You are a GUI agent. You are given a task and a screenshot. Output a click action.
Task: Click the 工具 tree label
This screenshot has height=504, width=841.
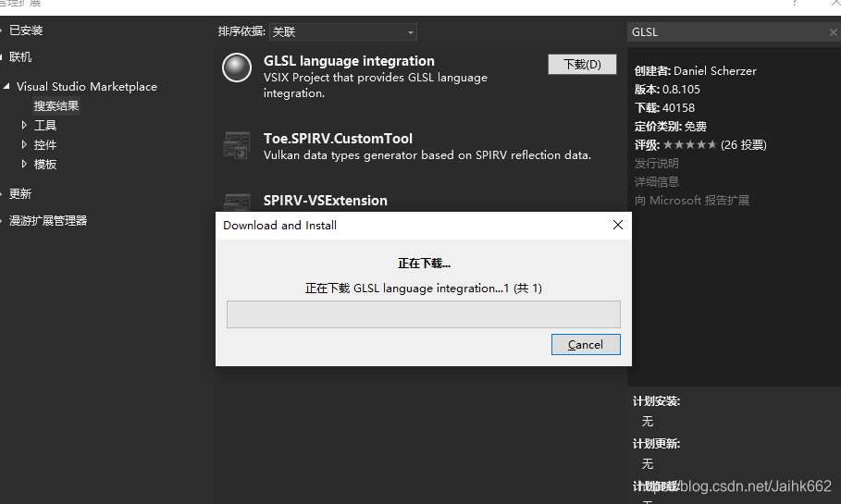(45, 125)
